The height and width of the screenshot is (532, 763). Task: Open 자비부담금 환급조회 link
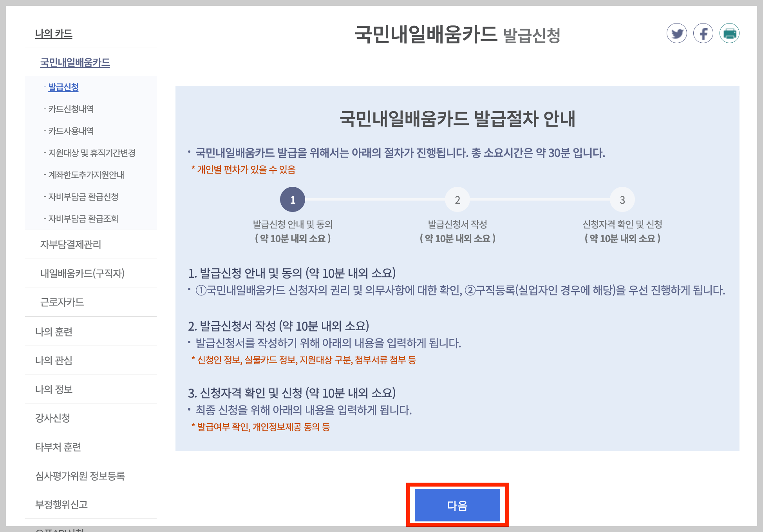[x=83, y=219]
